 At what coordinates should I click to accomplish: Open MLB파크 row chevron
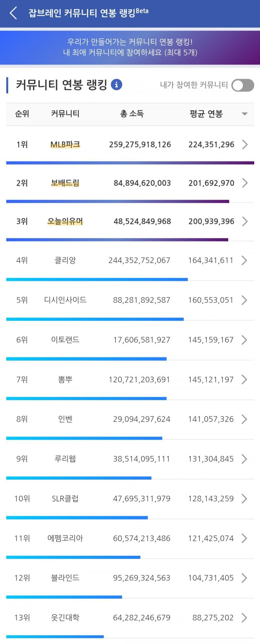245,144
